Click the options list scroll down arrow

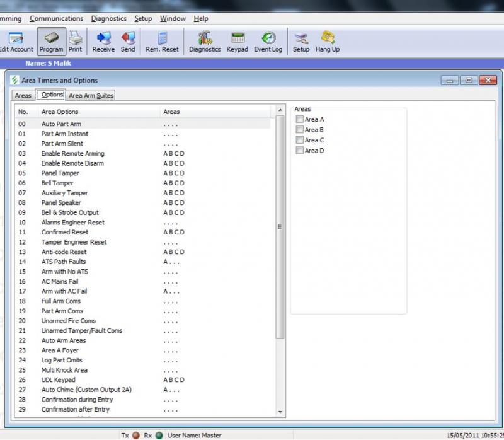coord(280,412)
